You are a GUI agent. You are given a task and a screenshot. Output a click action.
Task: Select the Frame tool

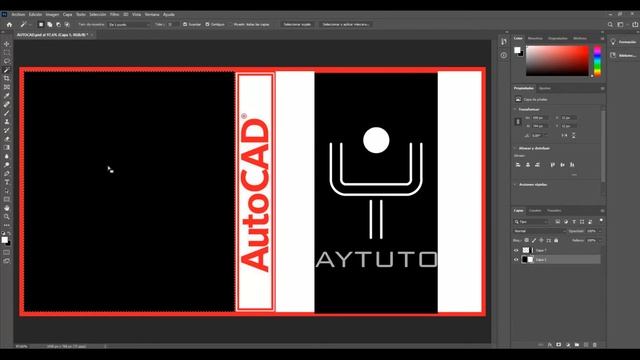coord(7,87)
